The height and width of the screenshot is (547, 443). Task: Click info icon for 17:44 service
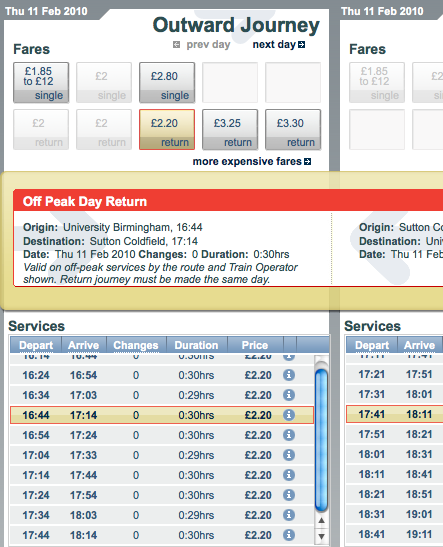289,535
